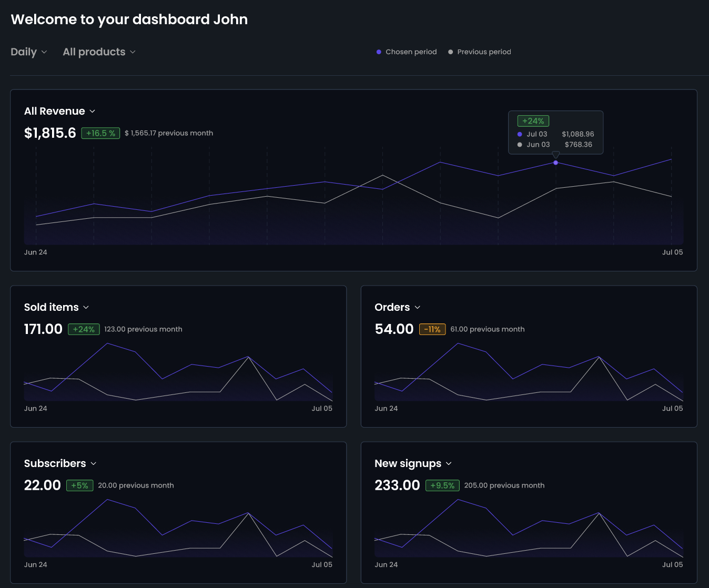The height and width of the screenshot is (588, 709).
Task: Expand the New signups metric selector
Action: point(413,463)
